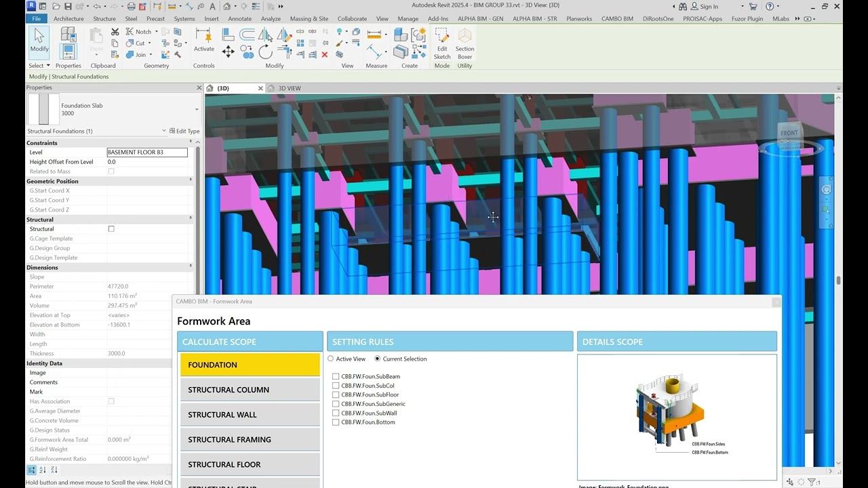
Task: Open the Foundation Slab type selector dropdown
Action: click(197, 109)
